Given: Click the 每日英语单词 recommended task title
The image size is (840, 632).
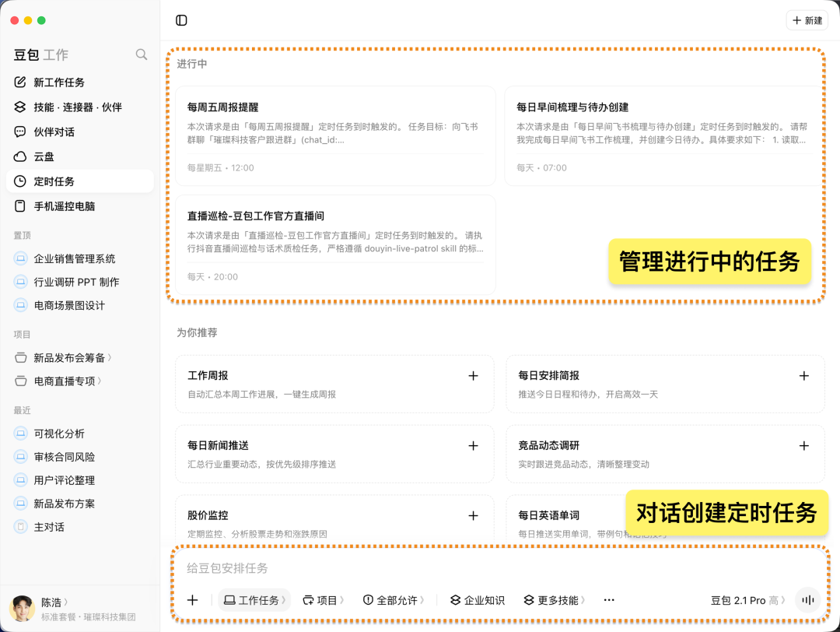Looking at the screenshot, I should pyautogui.click(x=548, y=515).
